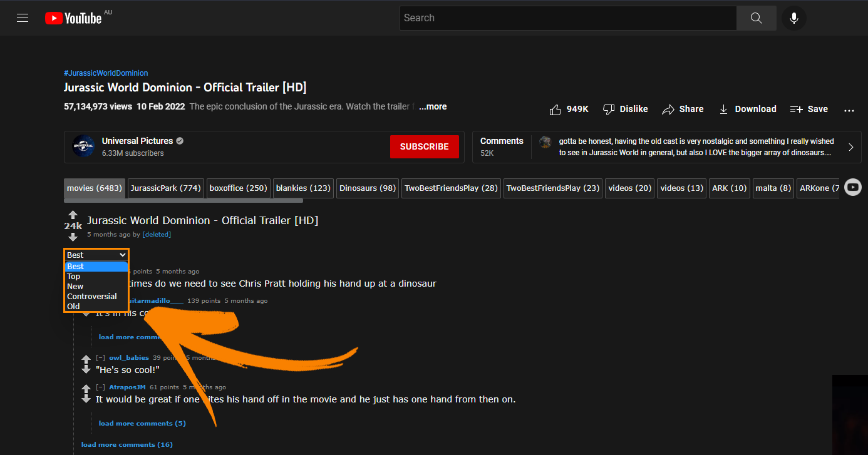The image size is (868, 455).
Task: Expand description with the ...more link
Action: [433, 107]
